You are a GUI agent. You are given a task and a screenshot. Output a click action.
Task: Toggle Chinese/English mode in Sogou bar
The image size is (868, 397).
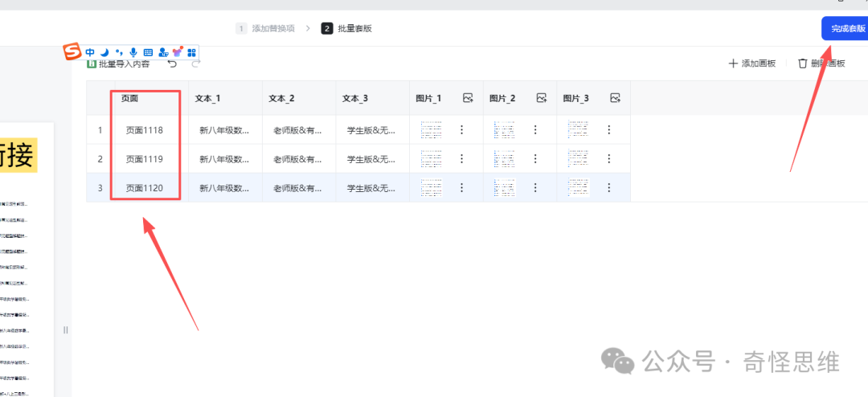point(90,52)
